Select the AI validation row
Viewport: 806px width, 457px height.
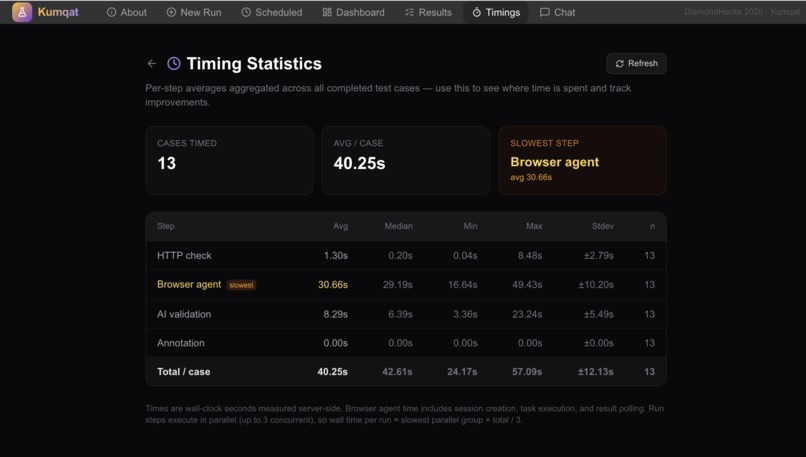click(406, 314)
